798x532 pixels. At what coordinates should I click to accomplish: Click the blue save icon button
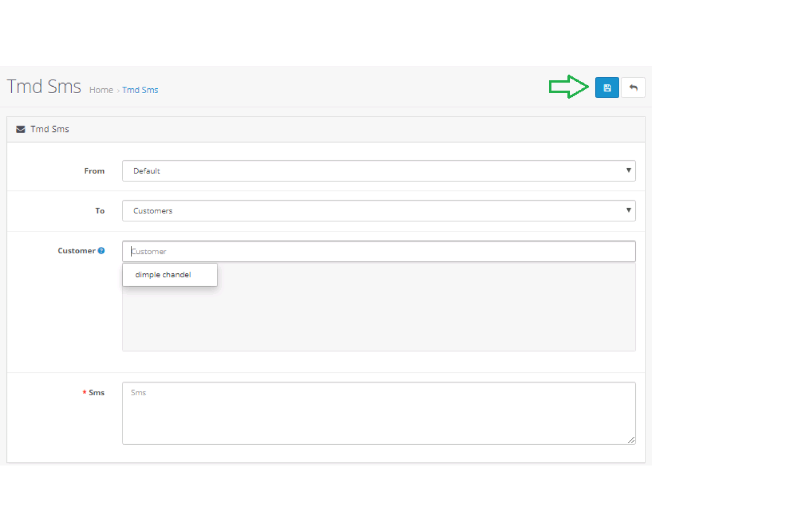(607, 88)
